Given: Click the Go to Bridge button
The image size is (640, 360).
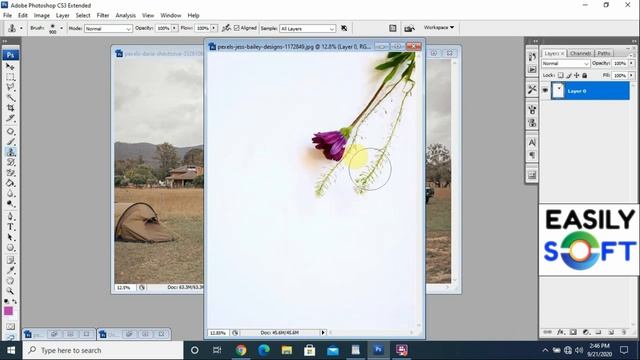Looking at the screenshot, I should [409, 28].
